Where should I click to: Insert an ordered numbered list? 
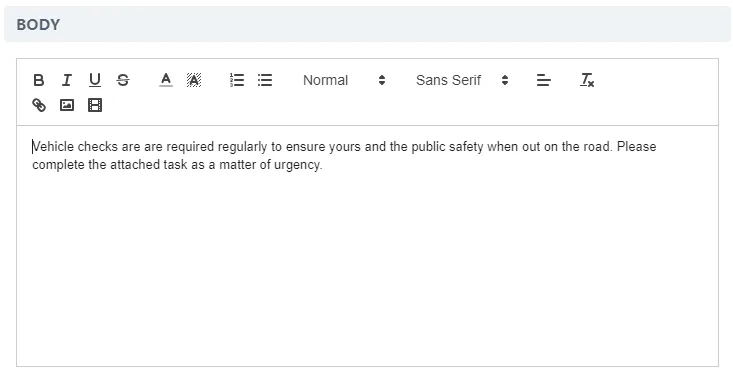point(237,80)
